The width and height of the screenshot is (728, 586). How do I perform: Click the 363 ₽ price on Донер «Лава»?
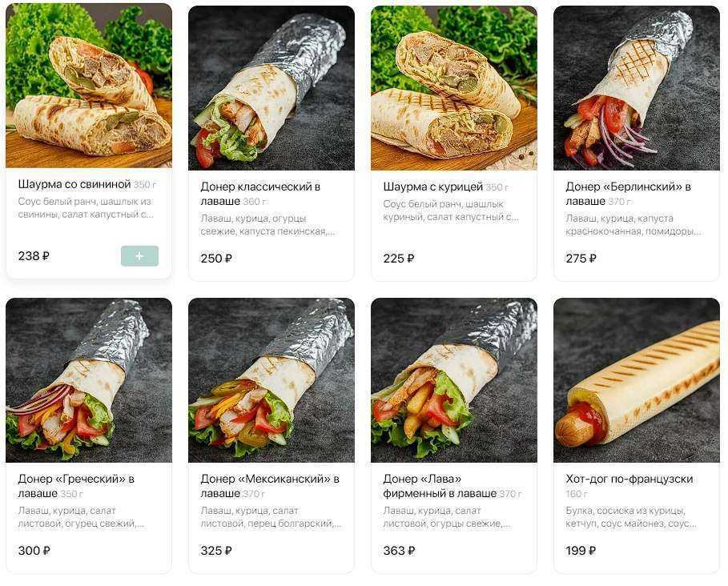[399, 551]
